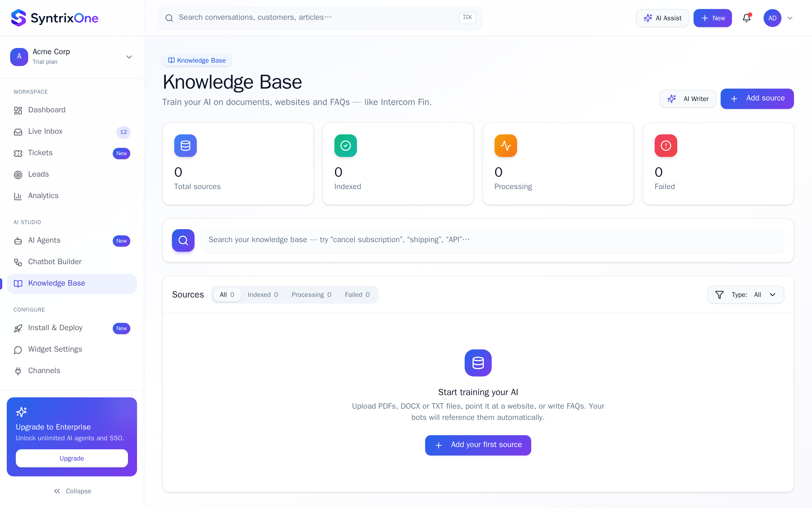Switch to the Processing sources tab
This screenshot has height=508, width=812.
point(311,295)
